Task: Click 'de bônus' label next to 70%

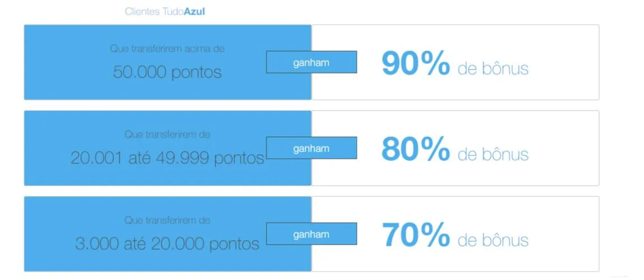Action: click(x=493, y=240)
